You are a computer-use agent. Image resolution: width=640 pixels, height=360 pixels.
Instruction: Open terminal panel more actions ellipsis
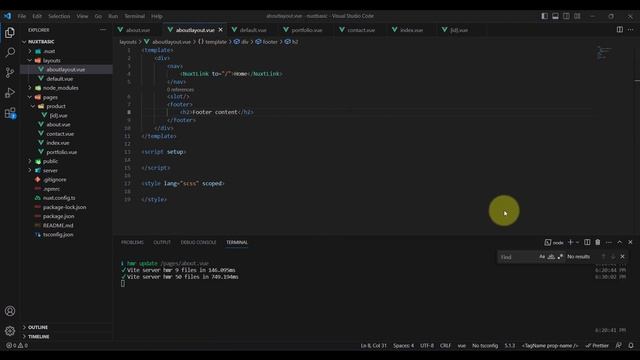pos(609,242)
